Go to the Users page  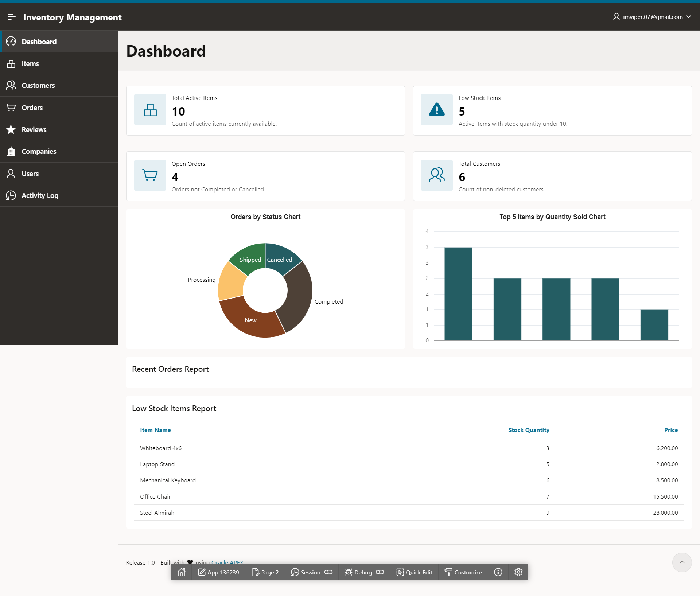pos(59,174)
